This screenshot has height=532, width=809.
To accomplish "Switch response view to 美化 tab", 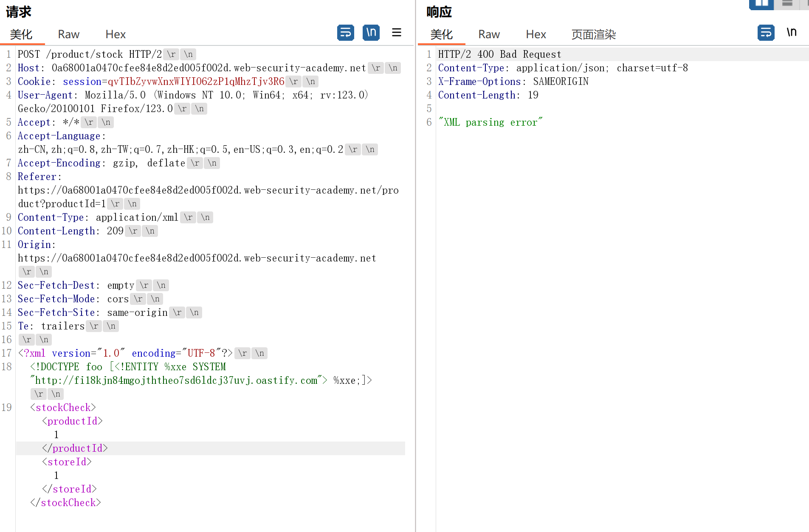I will click(442, 34).
